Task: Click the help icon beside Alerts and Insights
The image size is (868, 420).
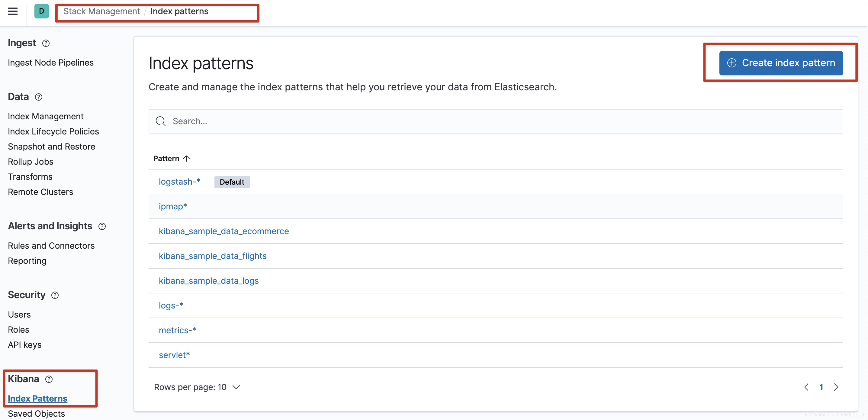Action: click(x=102, y=226)
